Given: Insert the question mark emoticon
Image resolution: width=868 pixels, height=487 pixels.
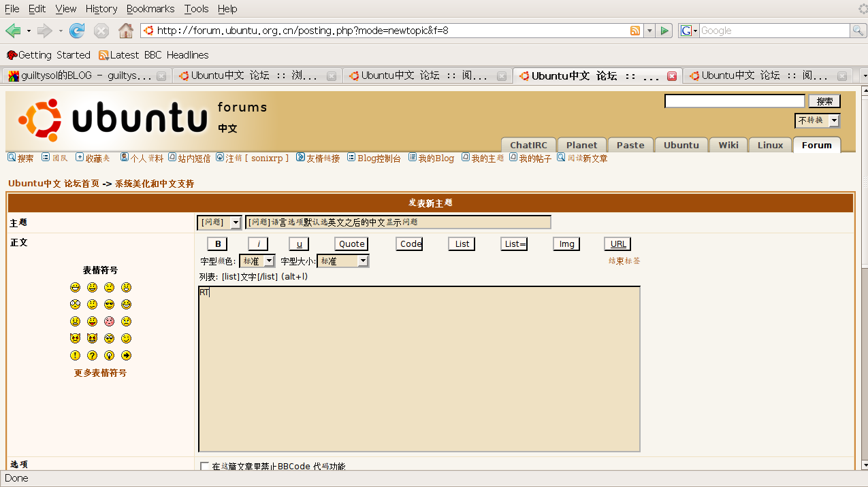Looking at the screenshot, I should [x=92, y=356].
